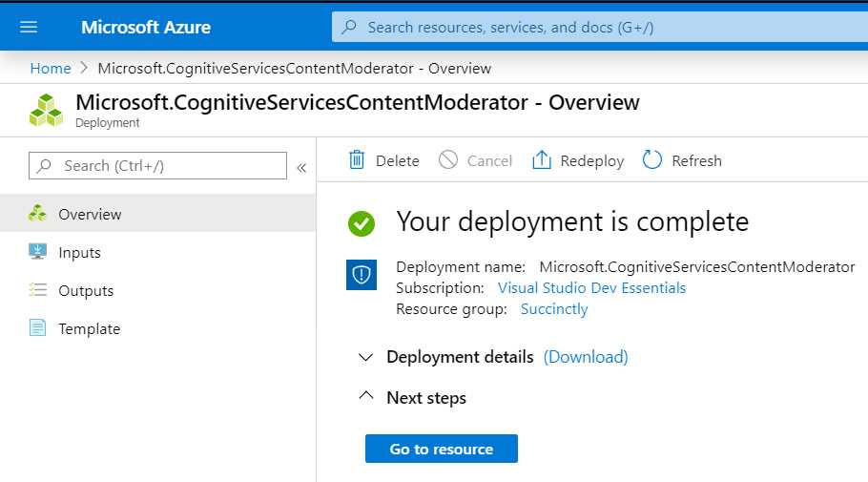The height and width of the screenshot is (482, 868).
Task: Open the Succinctly resource group link
Action: 554,309
